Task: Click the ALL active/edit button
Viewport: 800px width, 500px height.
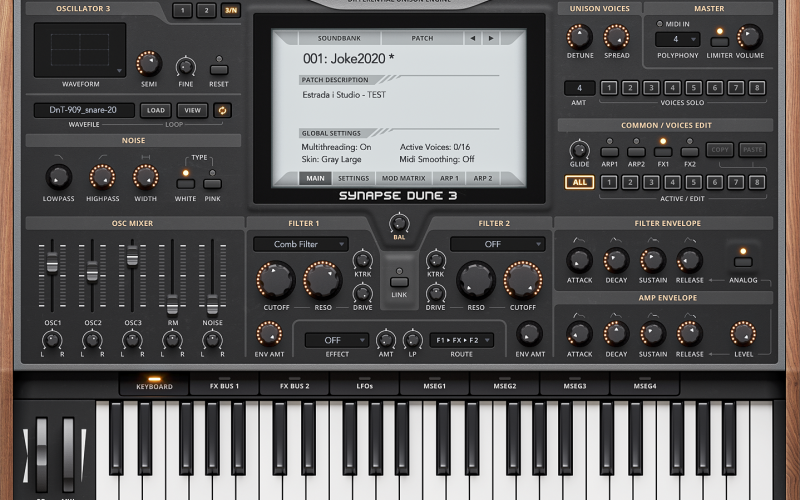Action: click(580, 182)
